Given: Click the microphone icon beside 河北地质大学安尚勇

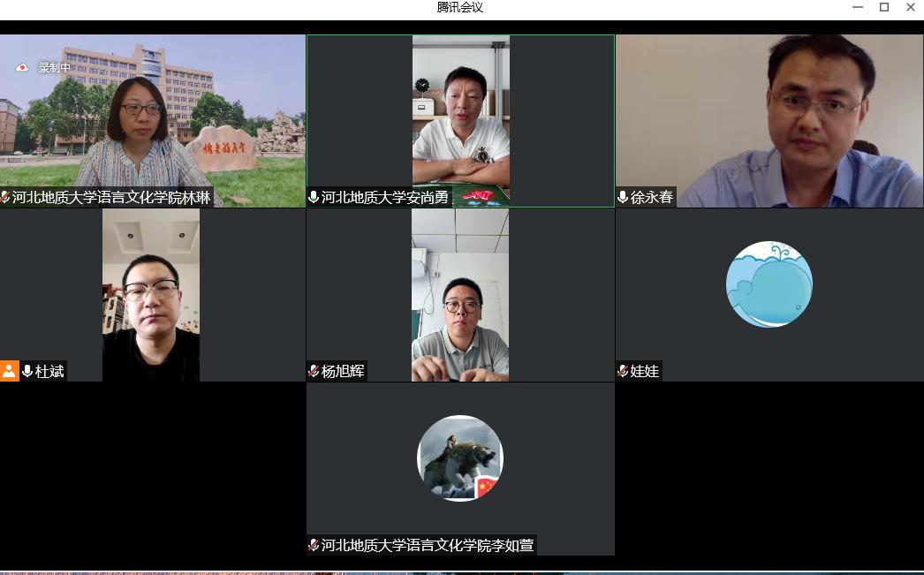Looking at the screenshot, I should coord(314,198).
